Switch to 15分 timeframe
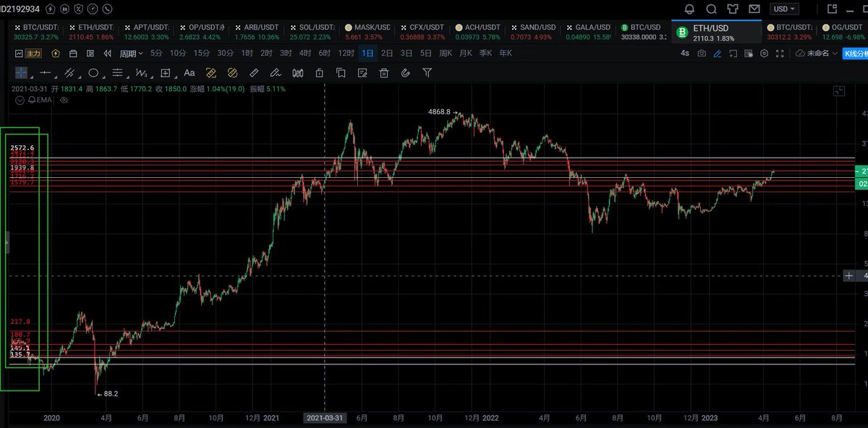The image size is (868, 428). click(202, 54)
